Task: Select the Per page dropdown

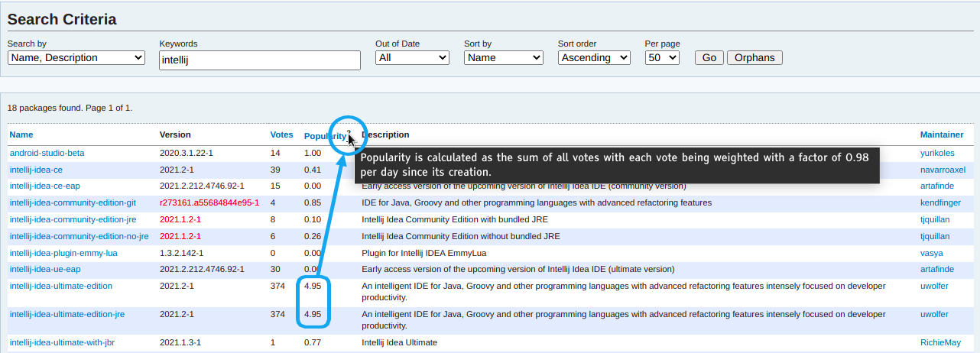Action: coord(662,58)
